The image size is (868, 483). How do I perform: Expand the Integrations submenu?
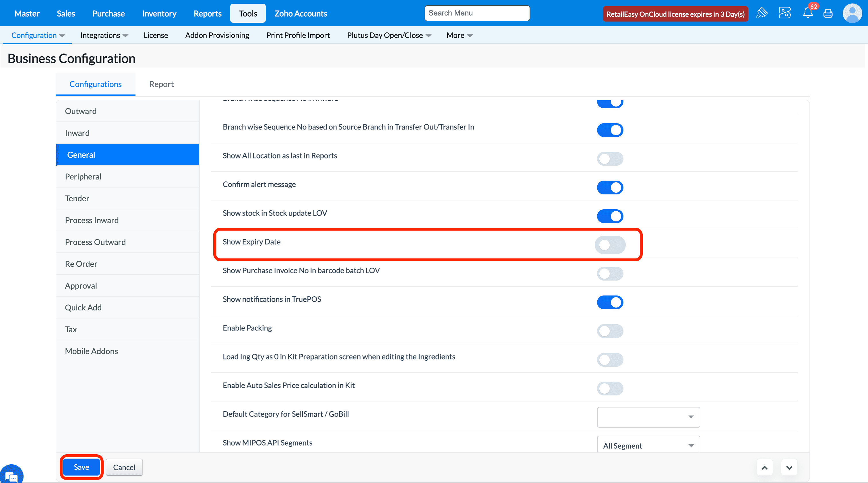point(104,35)
